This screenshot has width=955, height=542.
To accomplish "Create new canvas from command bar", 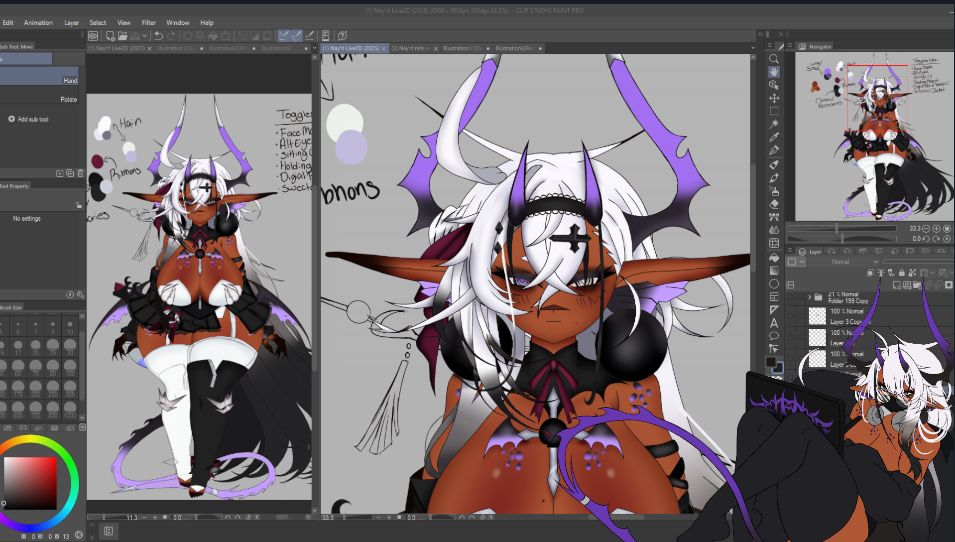I will (111, 36).
